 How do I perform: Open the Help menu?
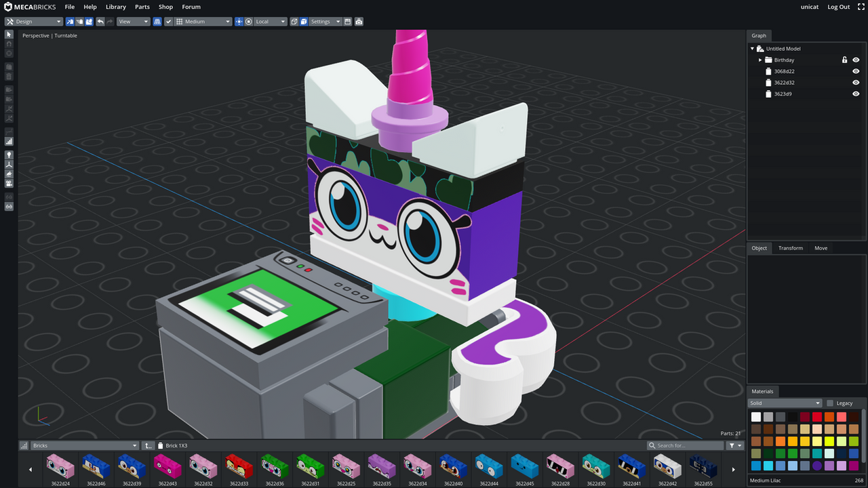(x=90, y=7)
